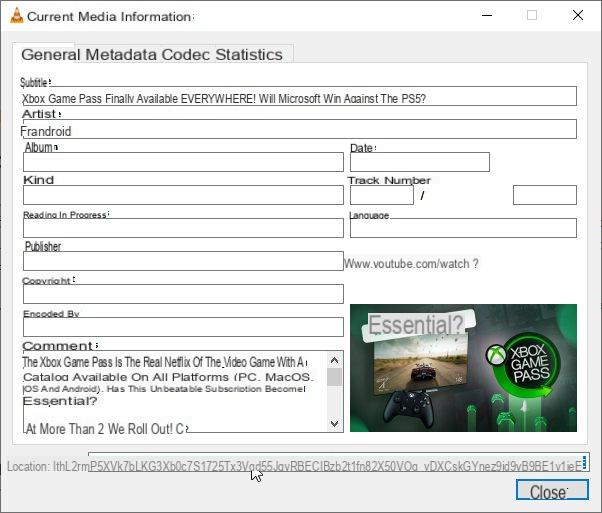Open the Statistics tab

click(x=249, y=55)
